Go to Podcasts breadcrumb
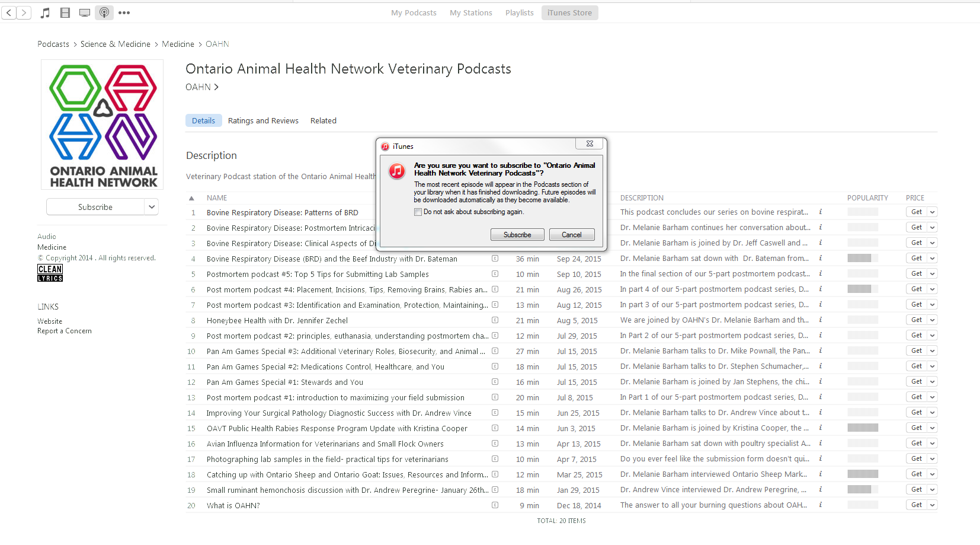Viewport: 980px width, 545px height. pyautogui.click(x=53, y=44)
